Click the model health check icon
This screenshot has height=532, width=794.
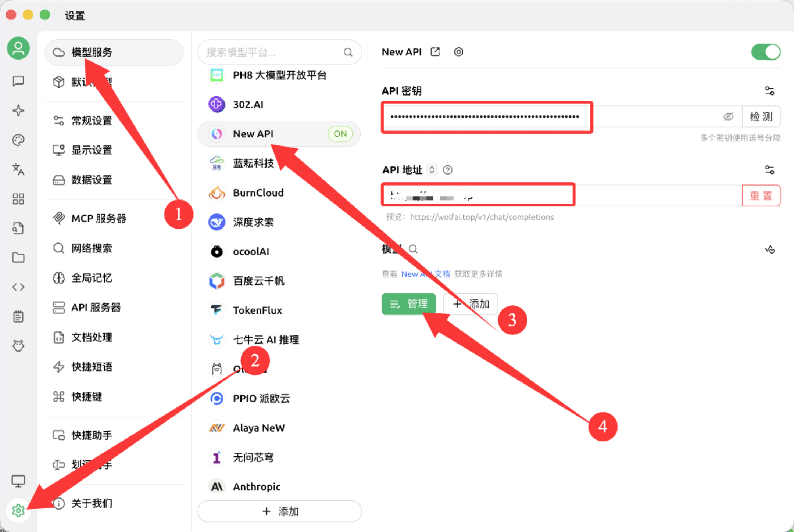pyautogui.click(x=769, y=249)
